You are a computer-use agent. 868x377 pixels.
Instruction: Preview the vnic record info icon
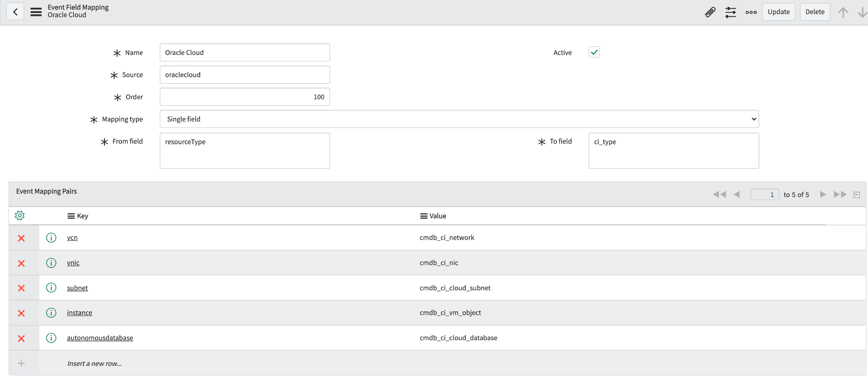coord(51,263)
